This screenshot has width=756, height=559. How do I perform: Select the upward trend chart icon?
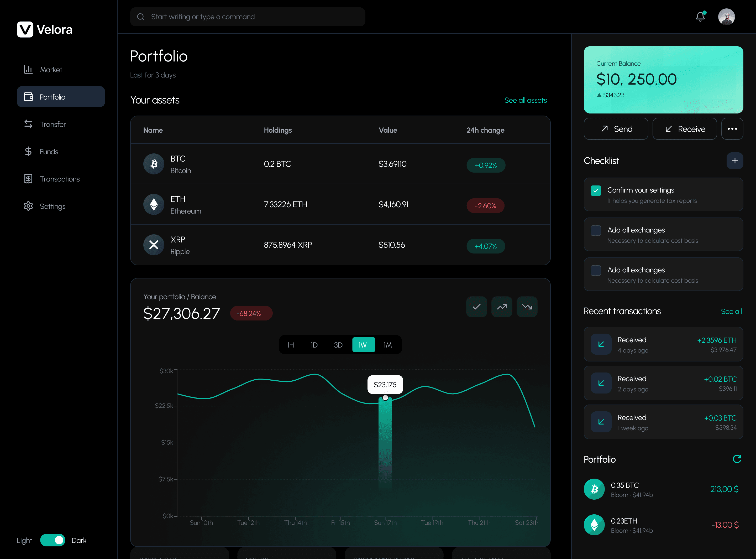point(502,307)
